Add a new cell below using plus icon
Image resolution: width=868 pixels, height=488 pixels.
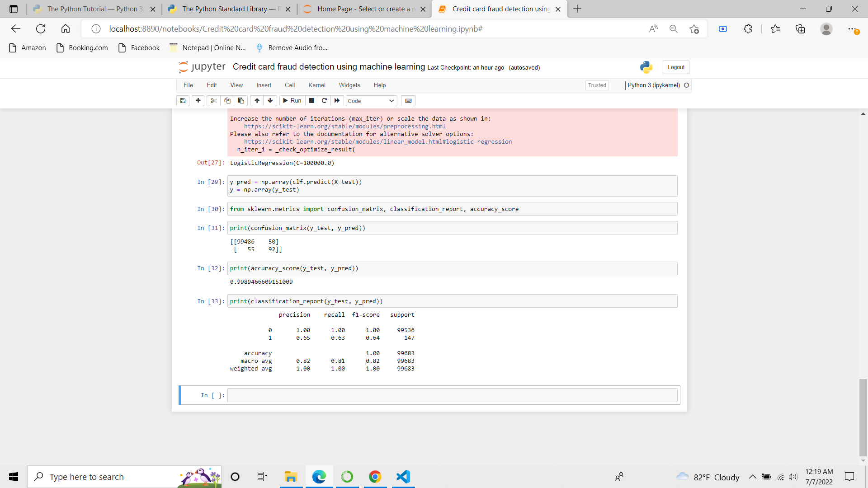pyautogui.click(x=198, y=100)
